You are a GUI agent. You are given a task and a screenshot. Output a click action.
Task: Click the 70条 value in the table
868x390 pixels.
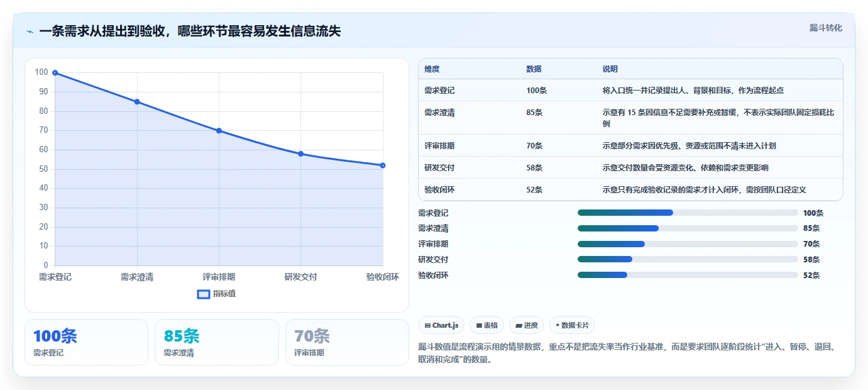(535, 146)
